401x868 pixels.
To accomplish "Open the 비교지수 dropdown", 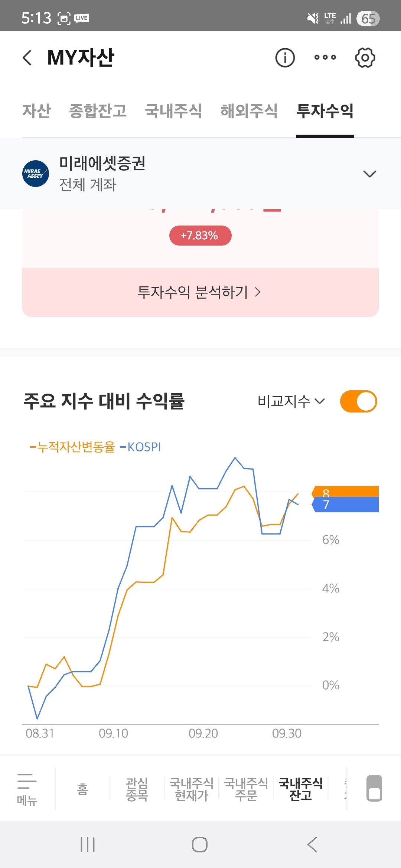I will (x=291, y=401).
